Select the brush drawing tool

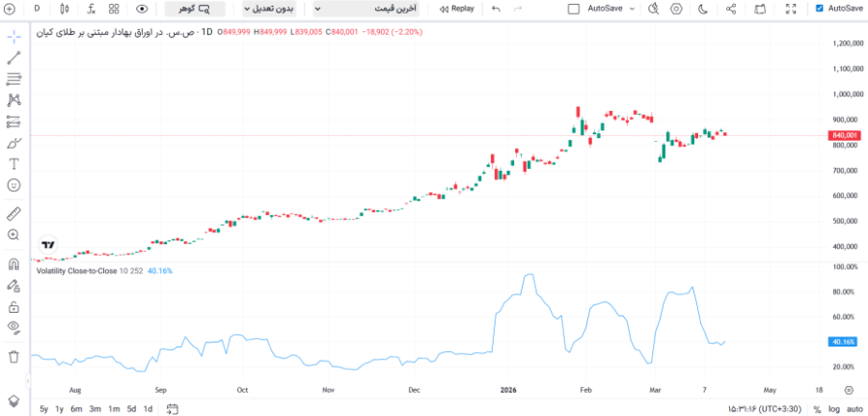pyautogui.click(x=14, y=143)
